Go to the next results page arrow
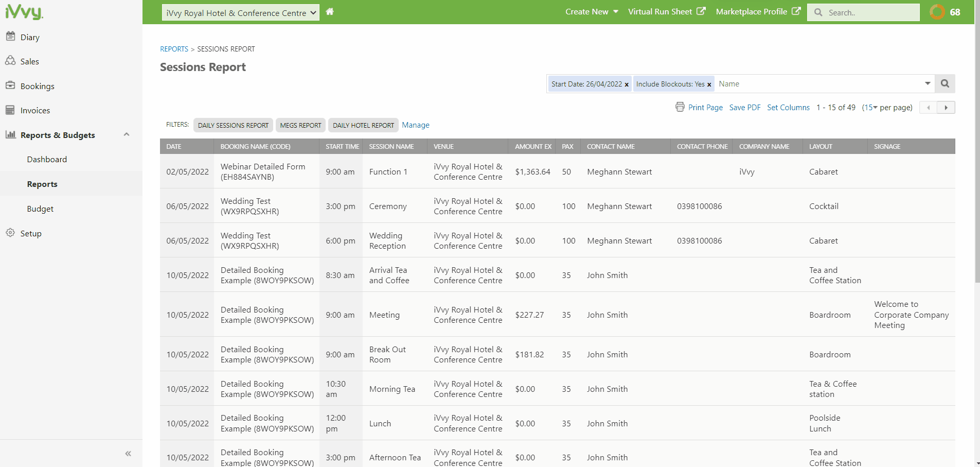 [x=946, y=108]
